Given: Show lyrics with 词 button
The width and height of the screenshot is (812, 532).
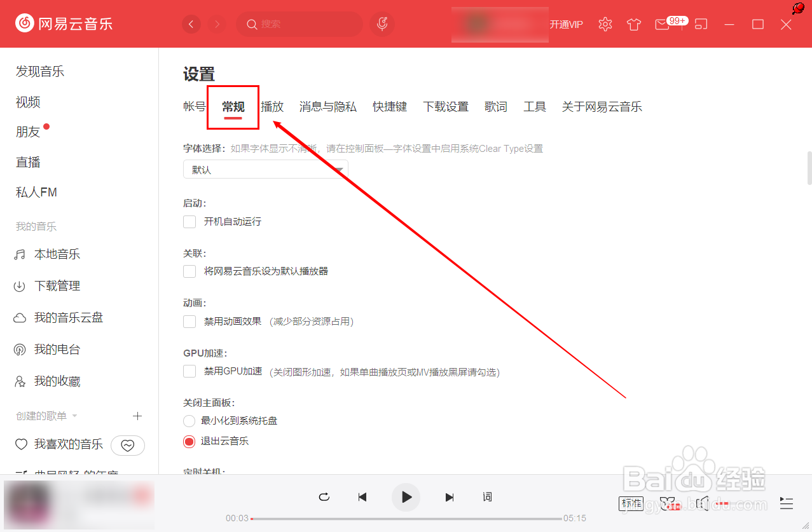Looking at the screenshot, I should [x=487, y=497].
